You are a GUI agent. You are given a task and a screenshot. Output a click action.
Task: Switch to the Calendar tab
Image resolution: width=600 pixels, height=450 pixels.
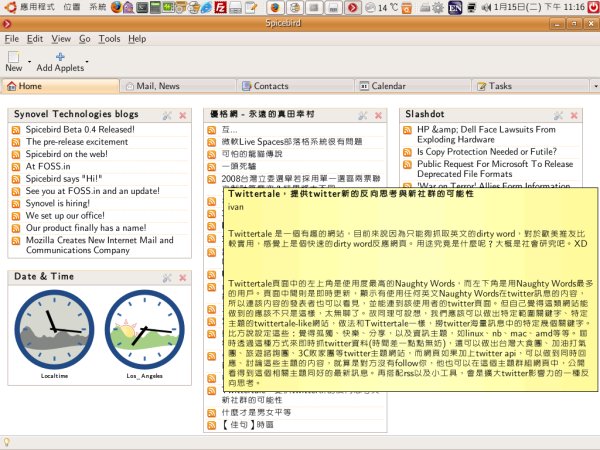[x=413, y=86]
